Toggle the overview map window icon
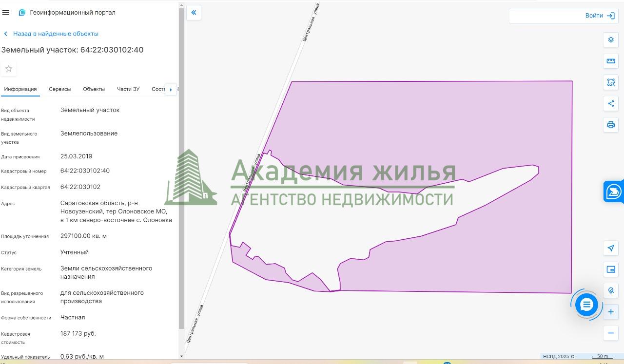 (611, 269)
